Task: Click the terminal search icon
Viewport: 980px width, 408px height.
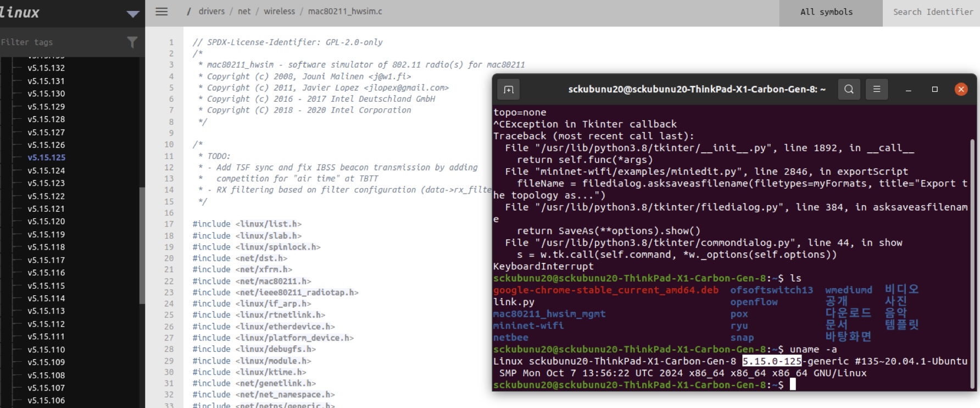Action: 849,89
